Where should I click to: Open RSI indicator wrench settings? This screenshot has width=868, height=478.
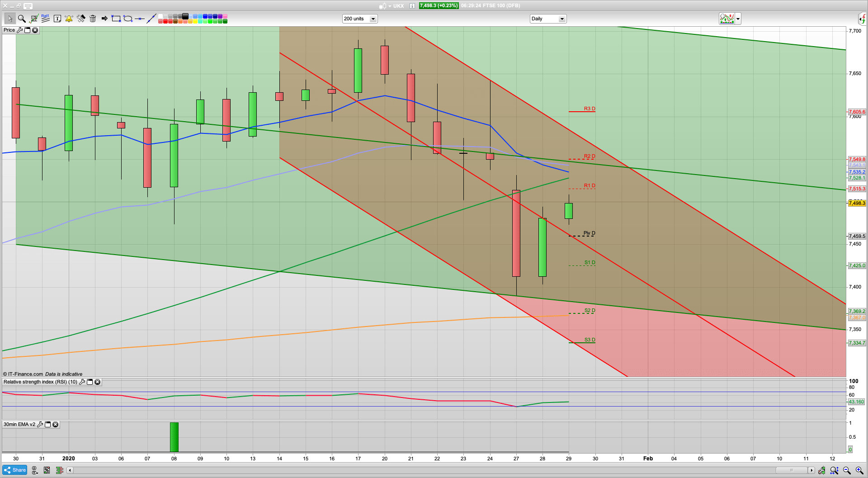[82, 382]
